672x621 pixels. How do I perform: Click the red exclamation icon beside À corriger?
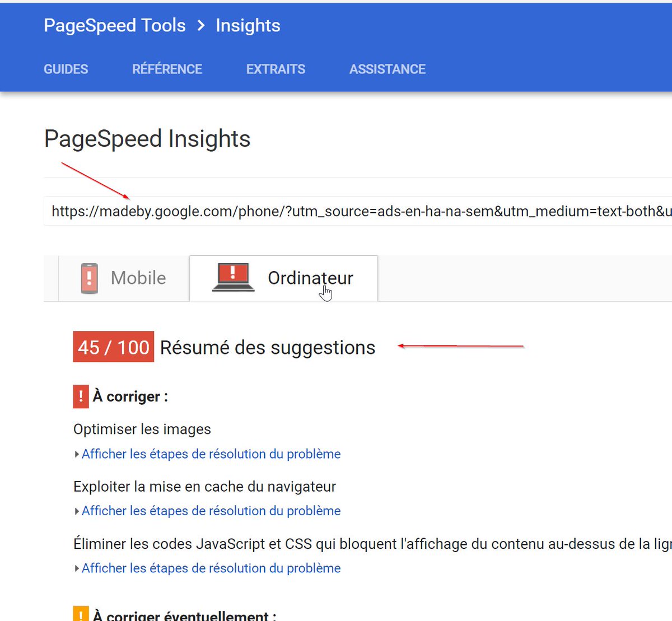tap(81, 396)
